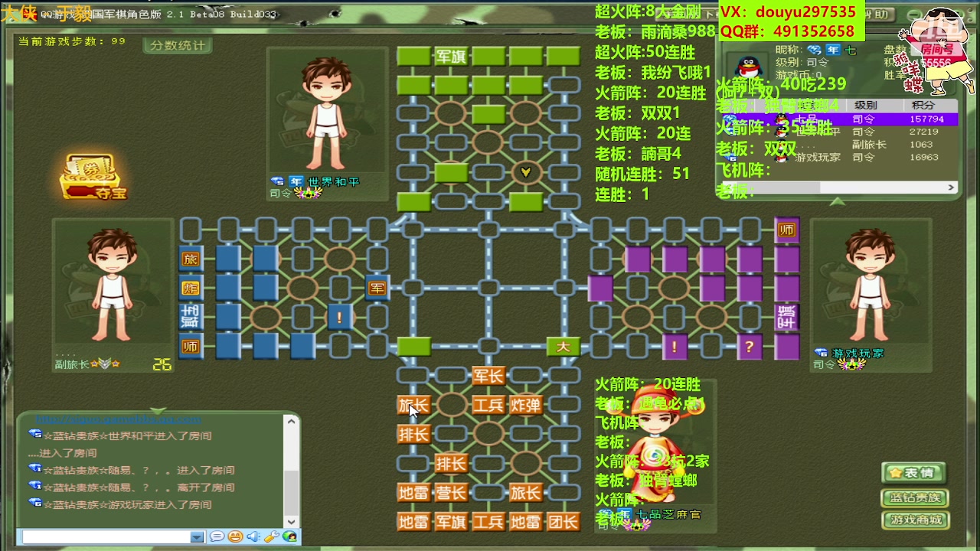Viewport: 980px width, 551px height.
Task: Click the player list horizontal scroll right arrow
Action: coord(952,187)
